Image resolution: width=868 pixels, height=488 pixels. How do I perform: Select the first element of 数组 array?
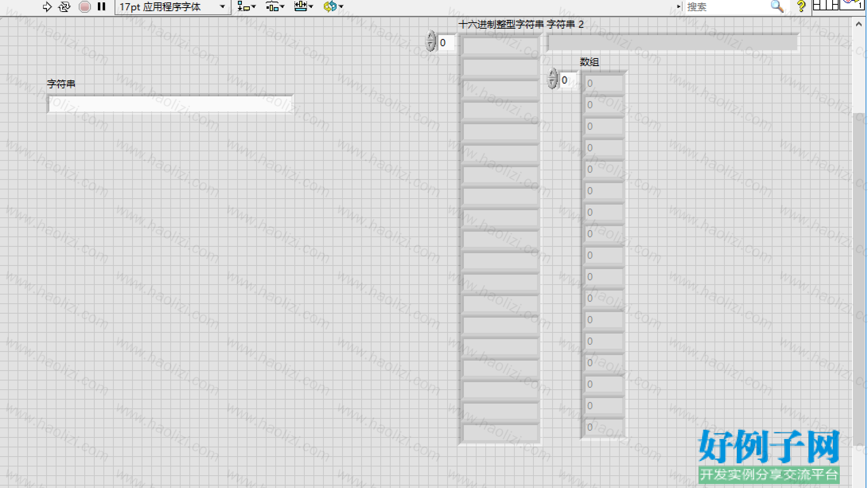point(603,84)
